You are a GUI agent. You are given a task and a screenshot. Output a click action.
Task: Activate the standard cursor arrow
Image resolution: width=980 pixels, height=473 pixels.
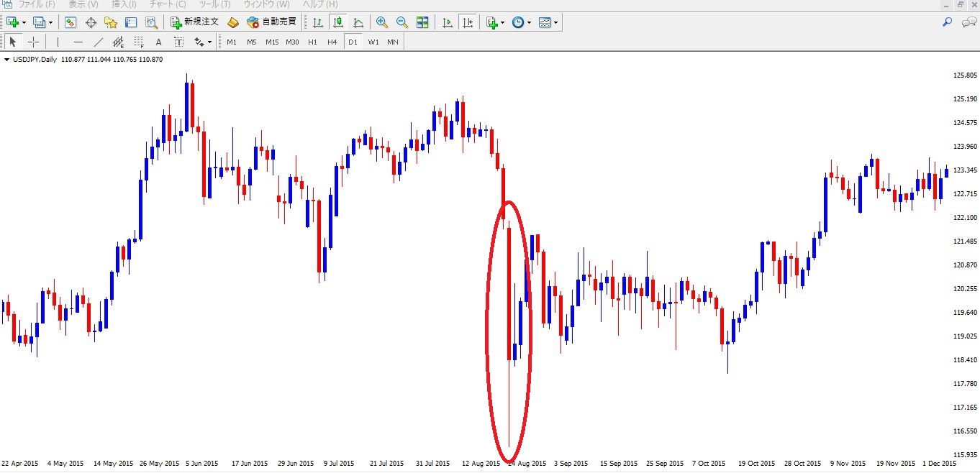click(x=13, y=42)
